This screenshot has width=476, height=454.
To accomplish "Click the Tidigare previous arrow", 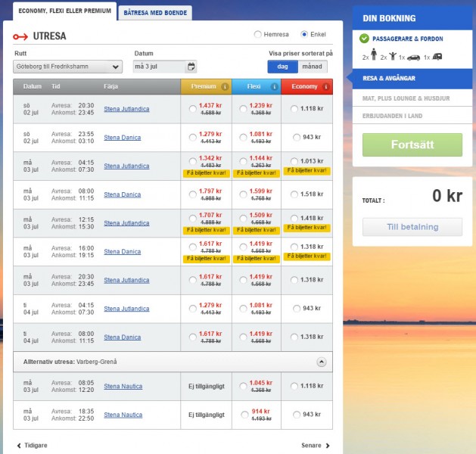I will 19,446.
